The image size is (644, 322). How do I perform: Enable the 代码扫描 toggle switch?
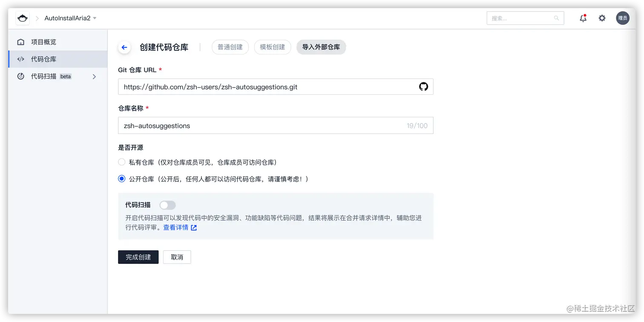pos(167,205)
